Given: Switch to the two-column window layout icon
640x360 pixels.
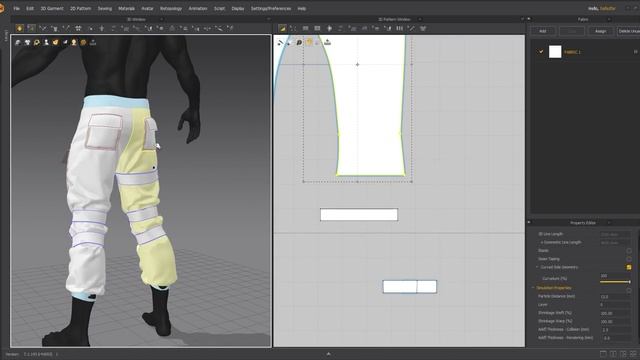Looking at the screenshot, I should [x=613, y=354].
